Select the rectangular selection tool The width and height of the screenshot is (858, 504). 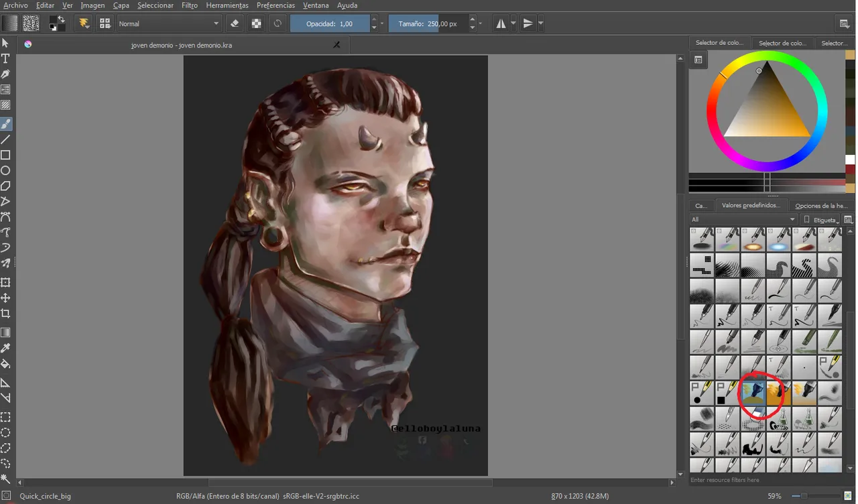coord(5,417)
